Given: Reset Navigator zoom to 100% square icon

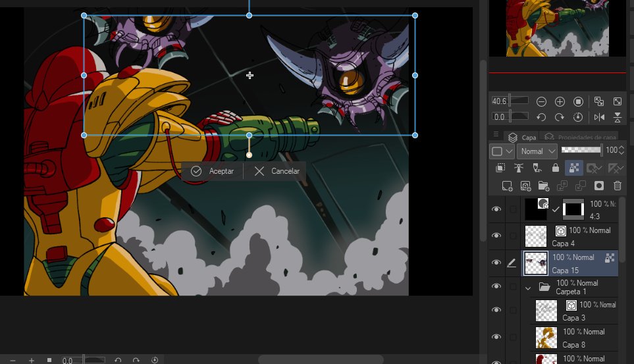Looking at the screenshot, I should [578, 101].
